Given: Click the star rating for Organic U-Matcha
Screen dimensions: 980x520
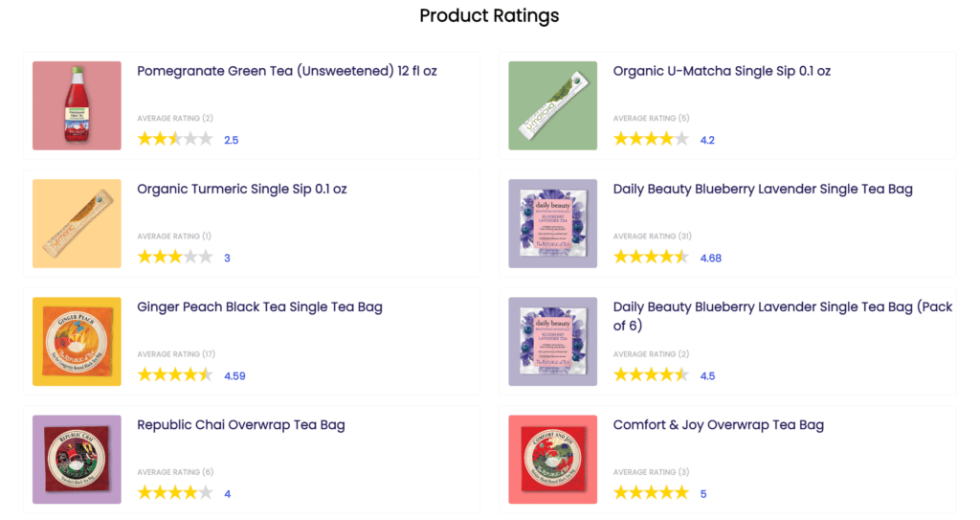Looking at the screenshot, I should (x=651, y=139).
